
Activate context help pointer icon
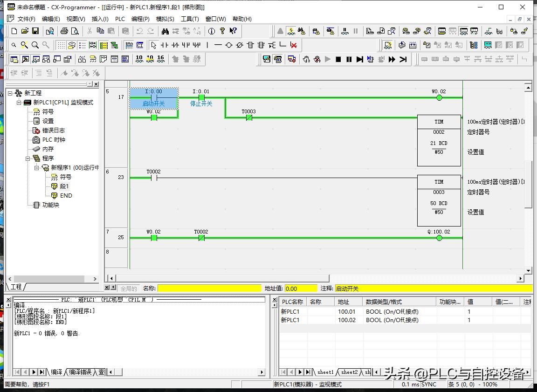[233, 31]
